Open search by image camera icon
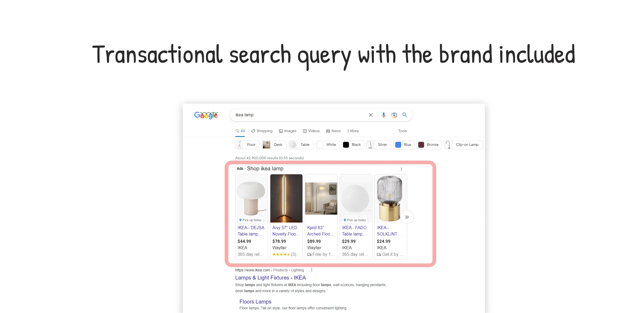 coord(394,115)
